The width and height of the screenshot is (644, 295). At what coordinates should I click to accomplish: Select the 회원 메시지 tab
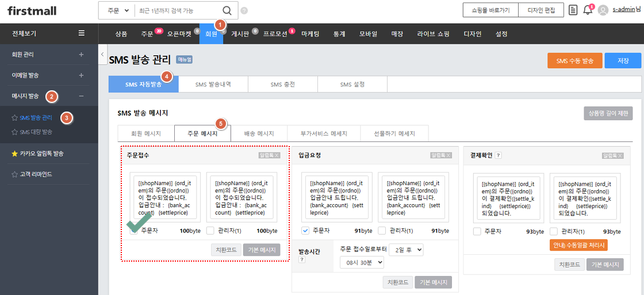pos(146,133)
